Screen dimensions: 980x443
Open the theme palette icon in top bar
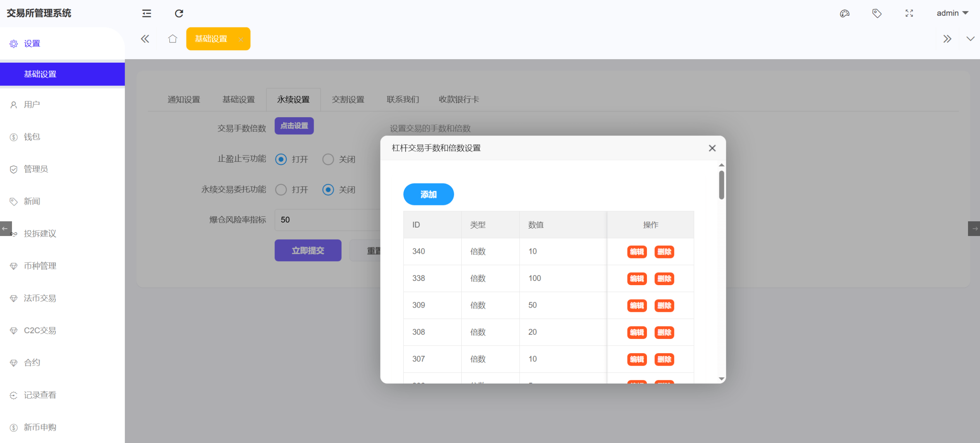click(845, 13)
